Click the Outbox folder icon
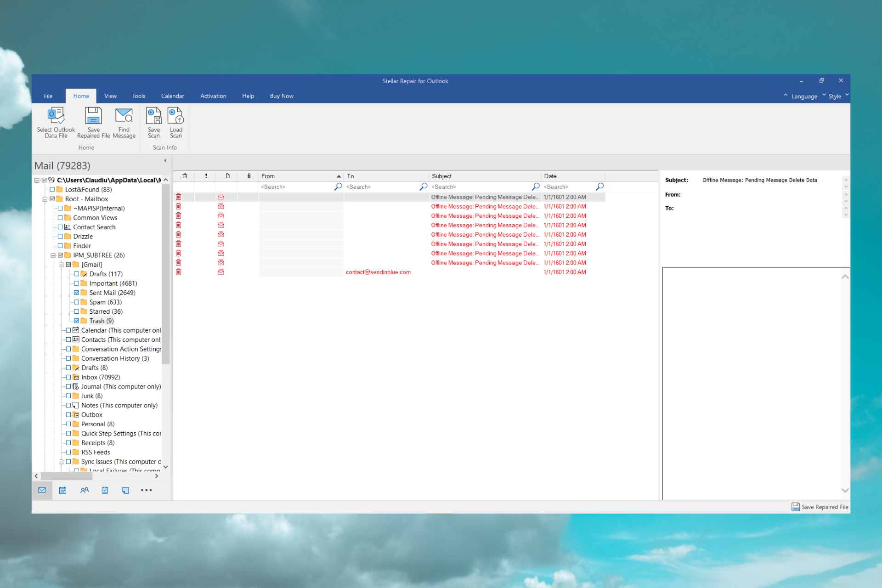The image size is (882, 588). (76, 415)
